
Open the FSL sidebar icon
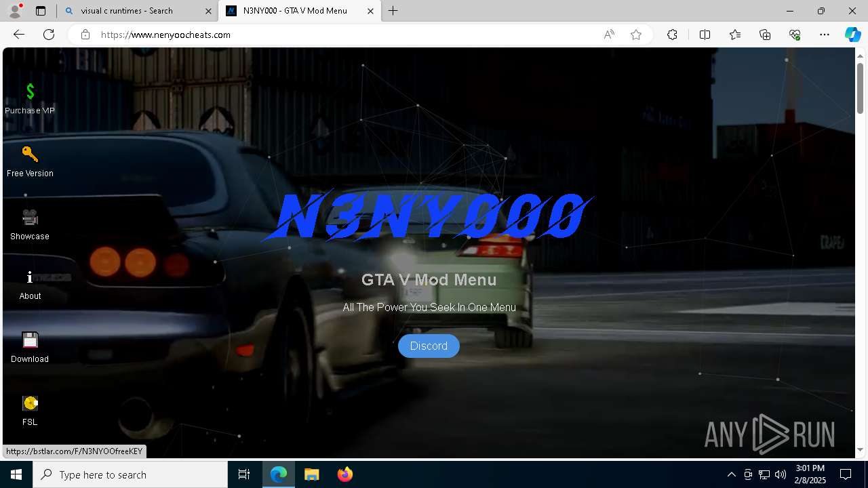pos(30,403)
